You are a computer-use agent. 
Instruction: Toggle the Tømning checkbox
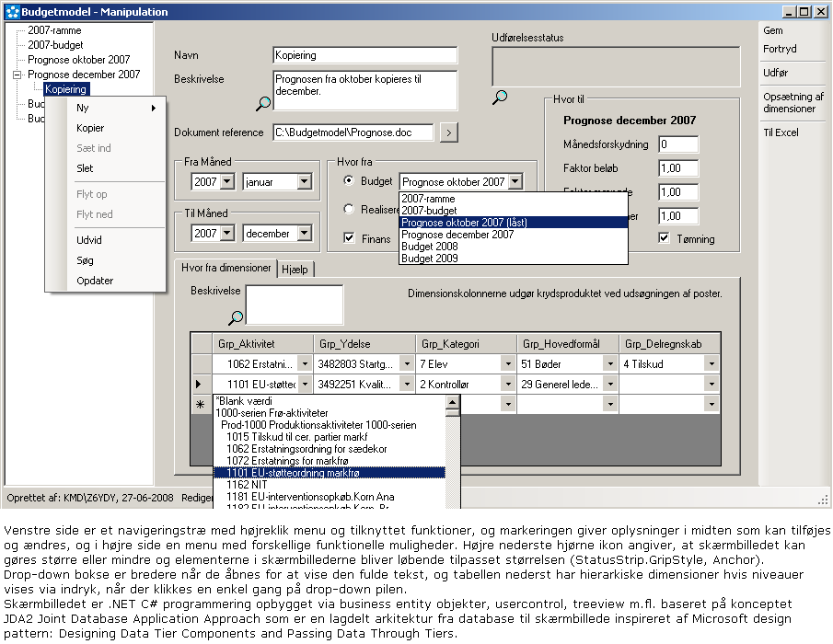(x=664, y=237)
